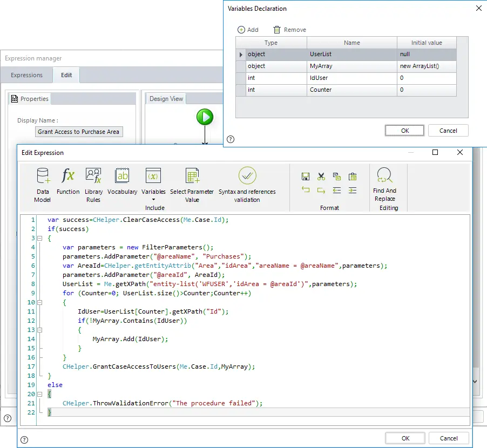Click the Undo arrow icon
487x448 pixels.
pyautogui.click(x=306, y=189)
